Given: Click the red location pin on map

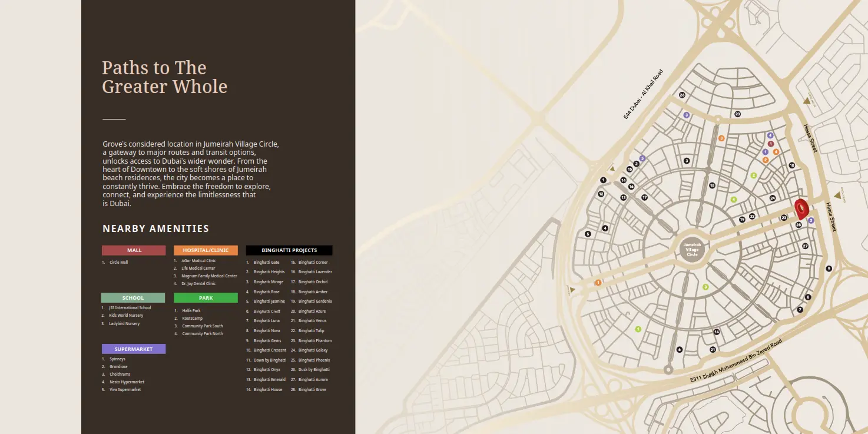Looking at the screenshot, I should [801, 209].
